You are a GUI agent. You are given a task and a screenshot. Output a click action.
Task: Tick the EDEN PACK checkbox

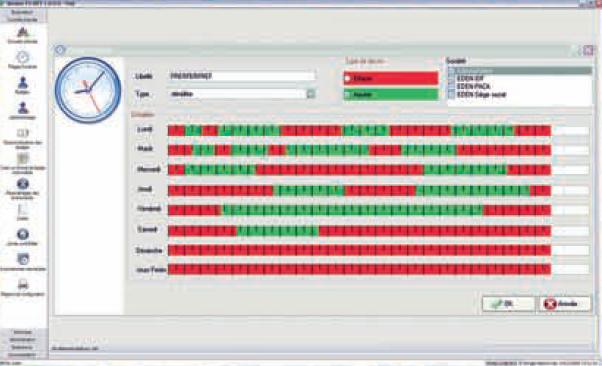[452, 86]
